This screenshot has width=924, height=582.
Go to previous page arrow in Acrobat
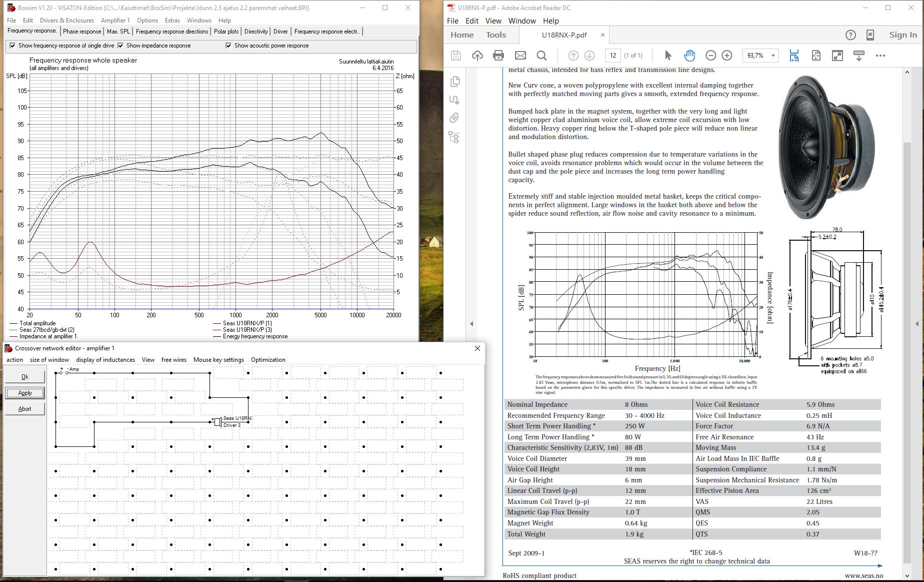[573, 56]
